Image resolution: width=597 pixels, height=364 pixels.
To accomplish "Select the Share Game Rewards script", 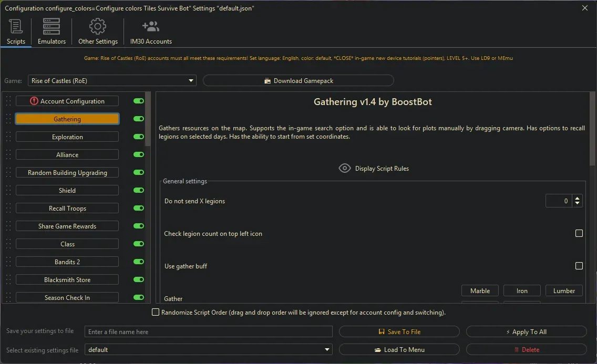I will pos(67,226).
